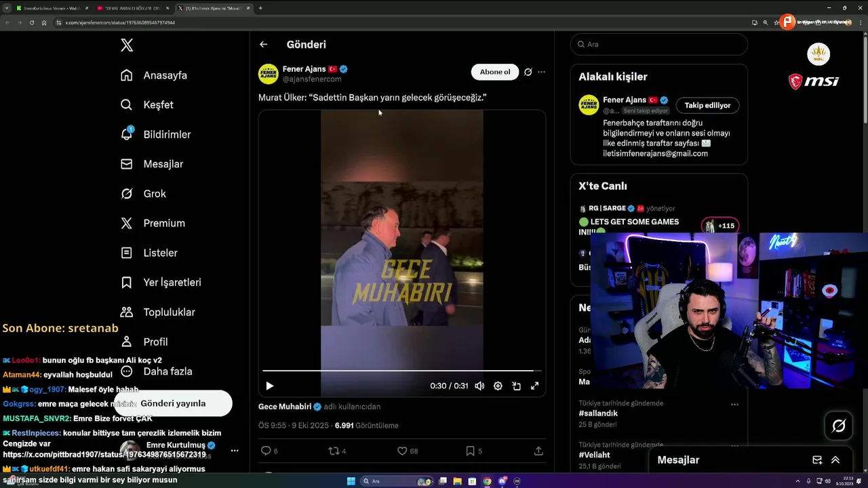Reload the browser page
868x488 pixels.
[31, 22]
